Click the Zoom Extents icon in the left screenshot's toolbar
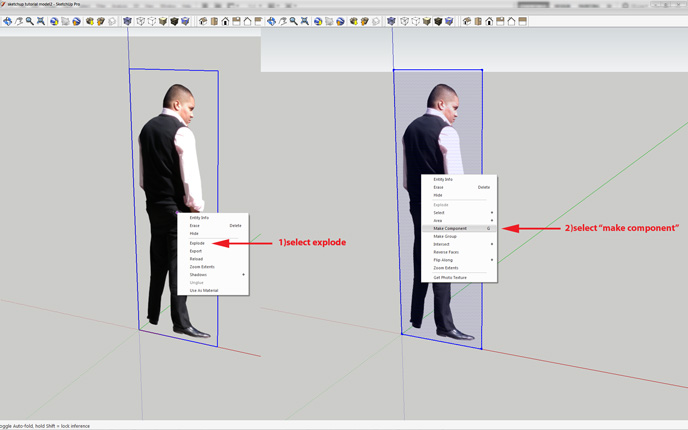Screen dimensions: 688x430 pyautogui.click(x=41, y=21)
